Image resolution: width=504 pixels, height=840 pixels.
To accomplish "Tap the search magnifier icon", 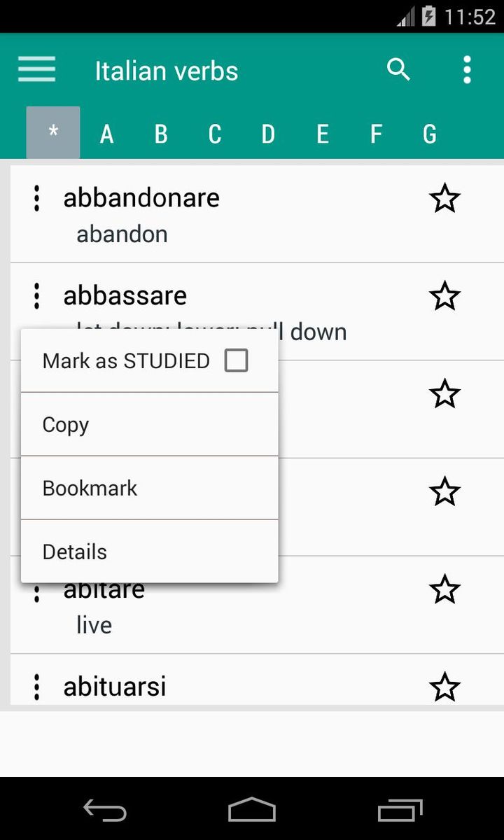I will click(398, 70).
